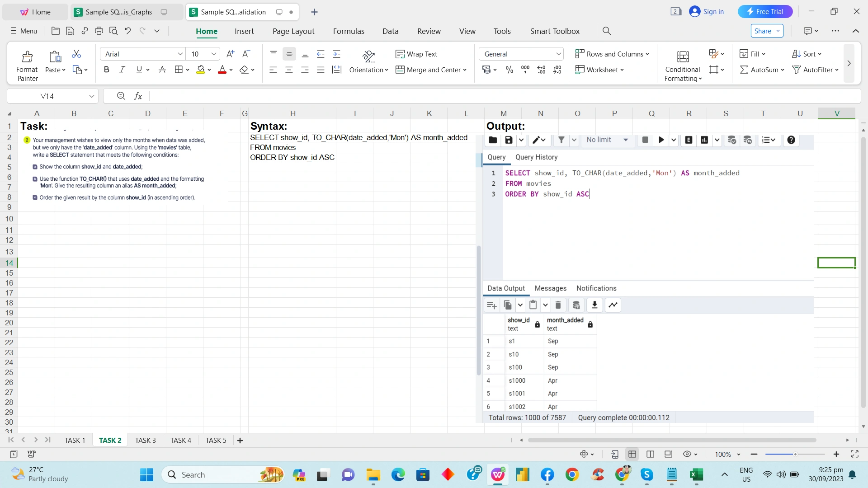
Task: Click the Notifications tab in results panel
Action: pyautogui.click(x=596, y=288)
